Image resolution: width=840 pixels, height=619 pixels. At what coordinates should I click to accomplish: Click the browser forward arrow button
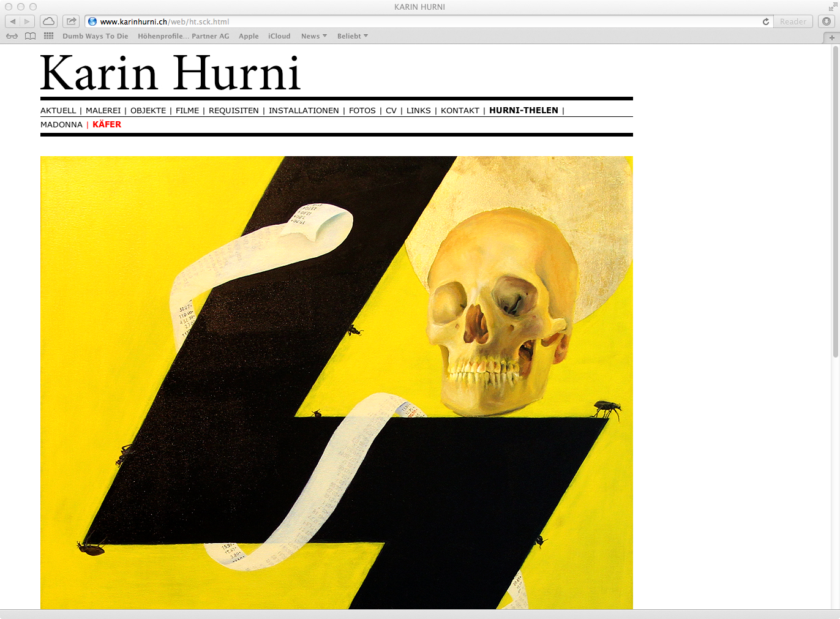27,21
